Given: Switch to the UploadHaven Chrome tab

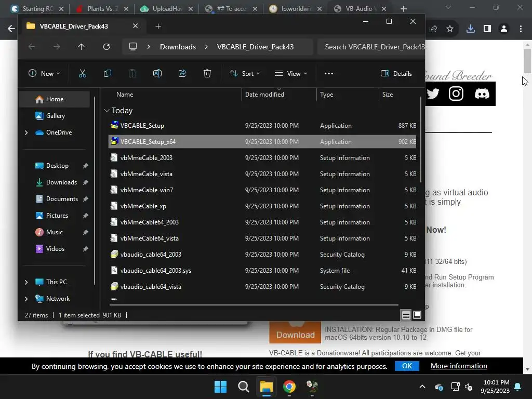Looking at the screenshot, I should [x=167, y=9].
